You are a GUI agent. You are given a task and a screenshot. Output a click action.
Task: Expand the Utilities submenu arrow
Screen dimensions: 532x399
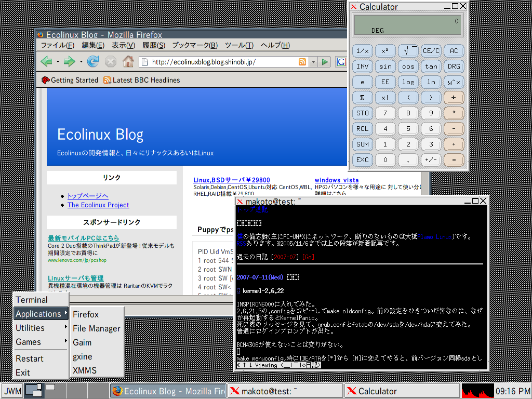pyautogui.click(x=65, y=327)
